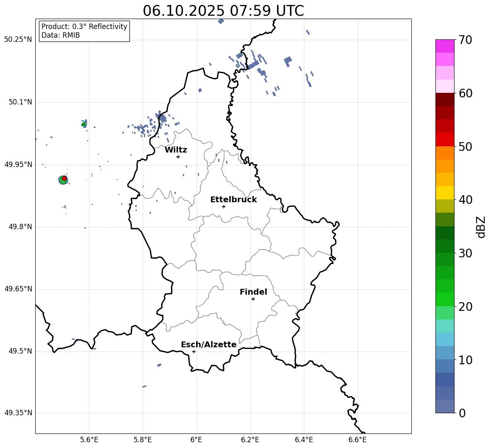Viewport: 491px width, 448px height.
Task: Click the 50.25°N latitude label
Action: (18, 40)
